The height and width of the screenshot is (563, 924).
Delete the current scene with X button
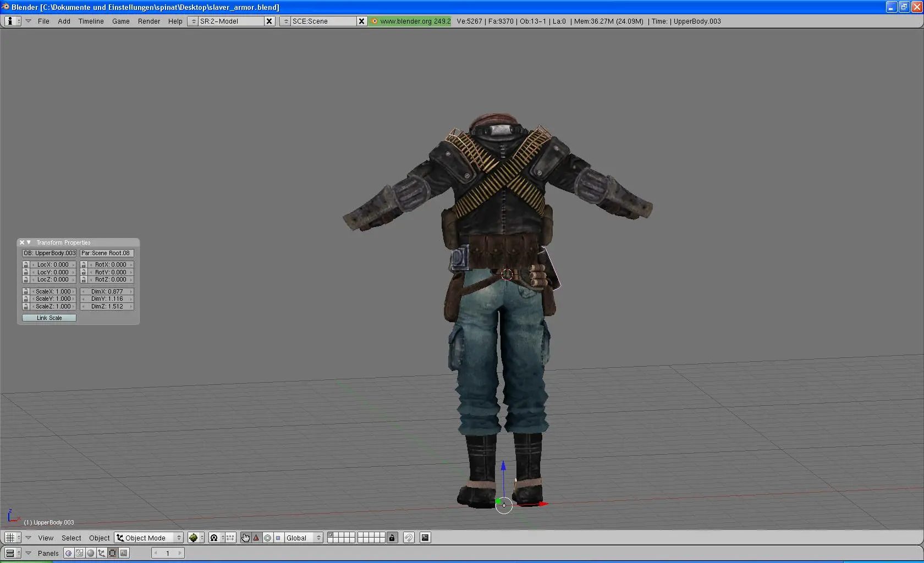point(361,21)
